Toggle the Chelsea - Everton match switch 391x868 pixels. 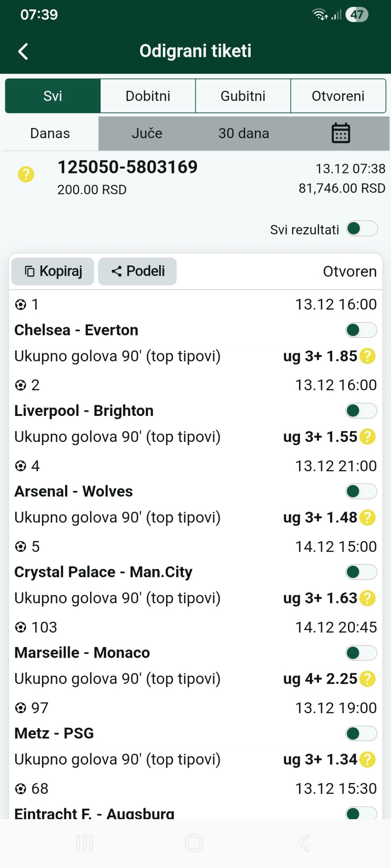pyautogui.click(x=361, y=330)
